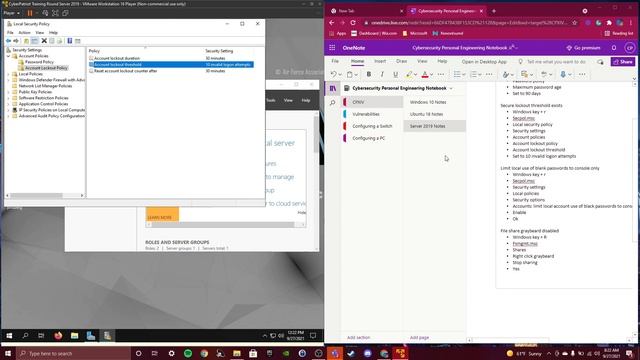Viewport: 640px width, 360px height.
Task: Click OneNote Clipboard paste icon
Action: [350, 74]
